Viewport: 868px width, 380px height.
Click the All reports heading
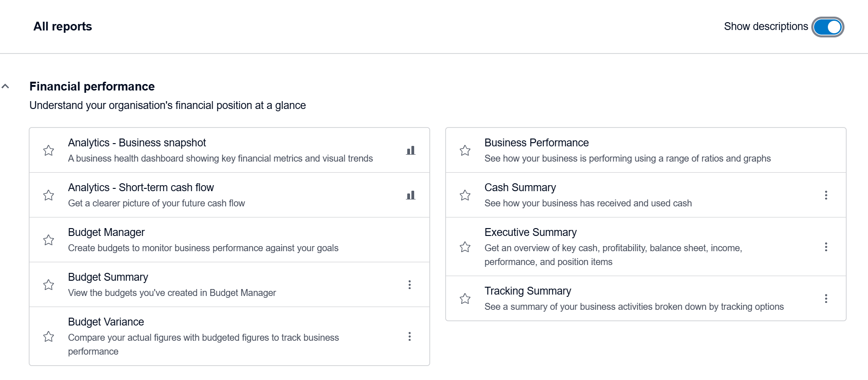tap(62, 26)
